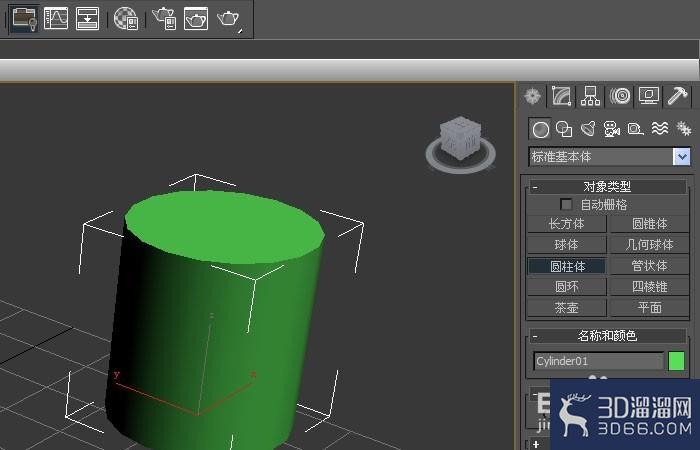
Task: Click the 圆环 button
Action: [567, 287]
